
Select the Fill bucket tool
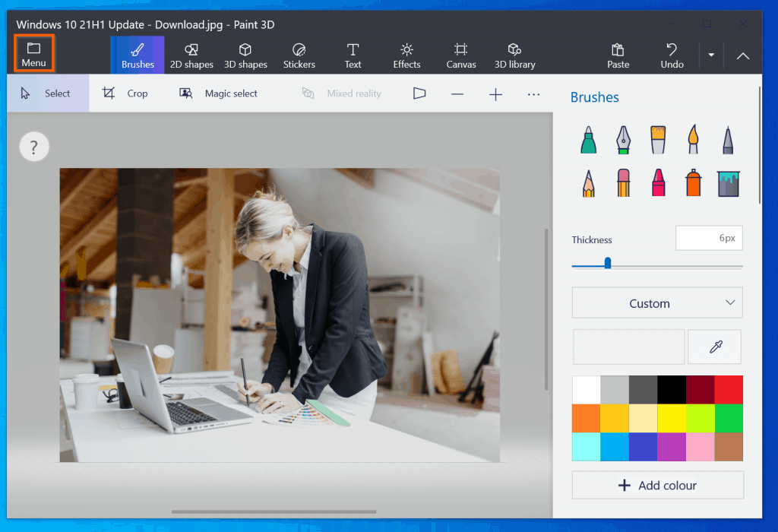[729, 184]
